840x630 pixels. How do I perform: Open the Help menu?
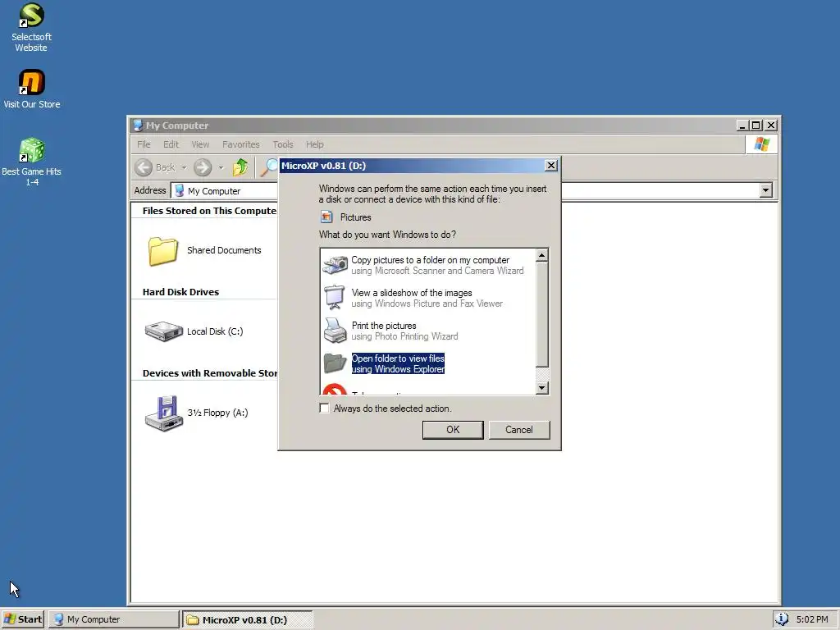coord(314,144)
